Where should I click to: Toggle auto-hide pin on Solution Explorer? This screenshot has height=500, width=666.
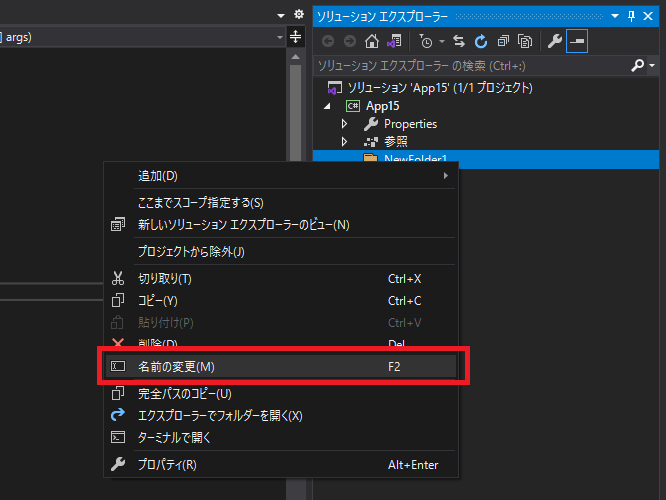pyautogui.click(x=630, y=16)
